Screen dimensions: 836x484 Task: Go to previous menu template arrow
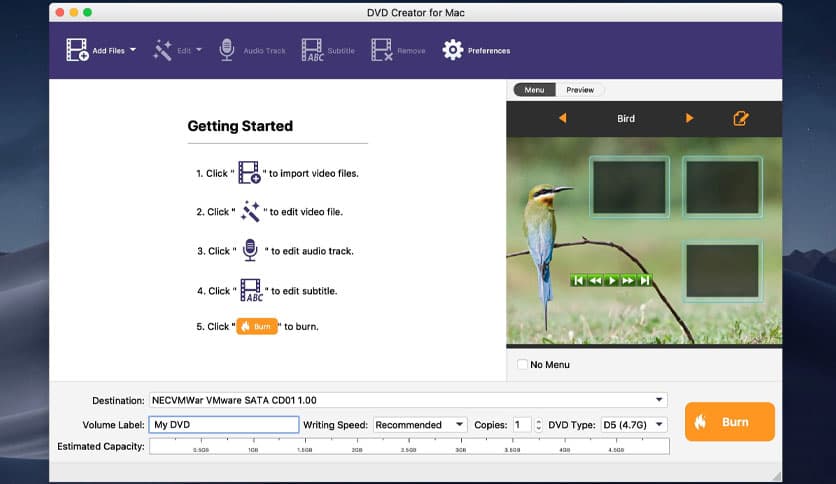point(562,118)
